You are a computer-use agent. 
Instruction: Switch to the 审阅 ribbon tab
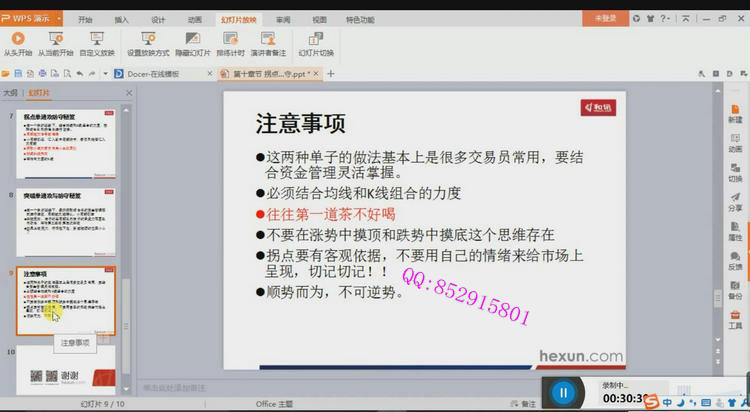(283, 19)
